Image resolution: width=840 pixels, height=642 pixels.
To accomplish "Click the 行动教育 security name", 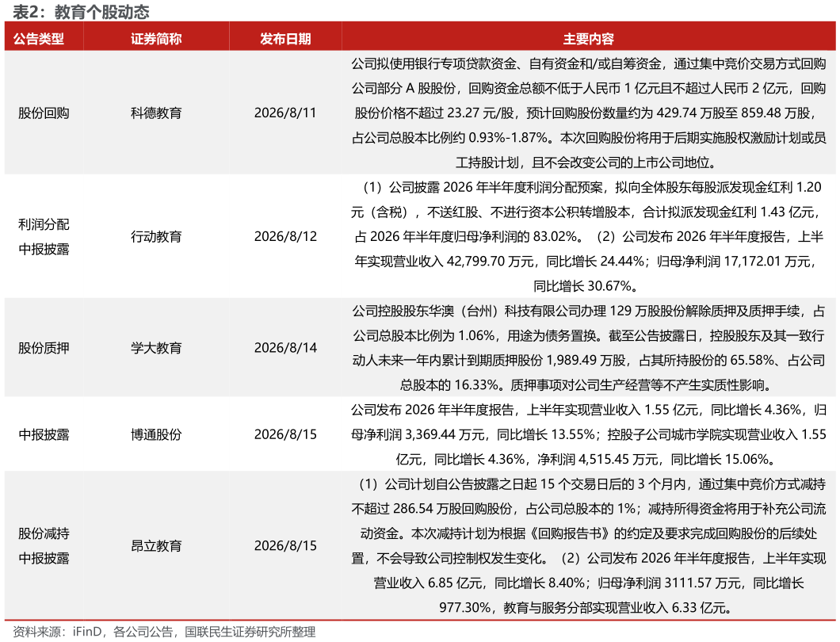I will pyautogui.click(x=156, y=237).
